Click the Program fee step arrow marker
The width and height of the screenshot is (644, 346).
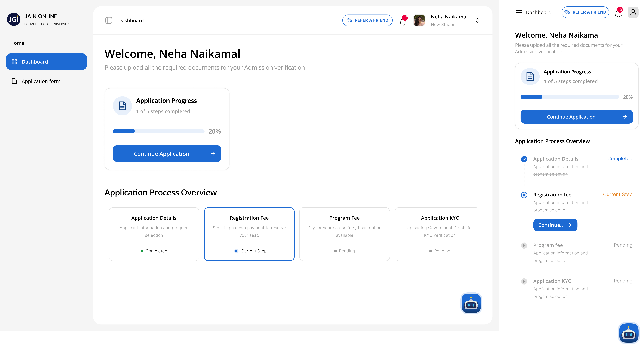524,246
